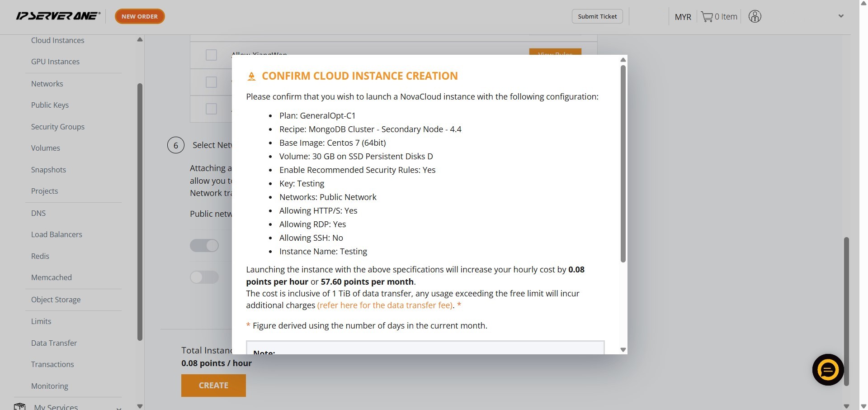Click the My Services box icon
This screenshot has width=868, height=410.
tap(19, 406)
